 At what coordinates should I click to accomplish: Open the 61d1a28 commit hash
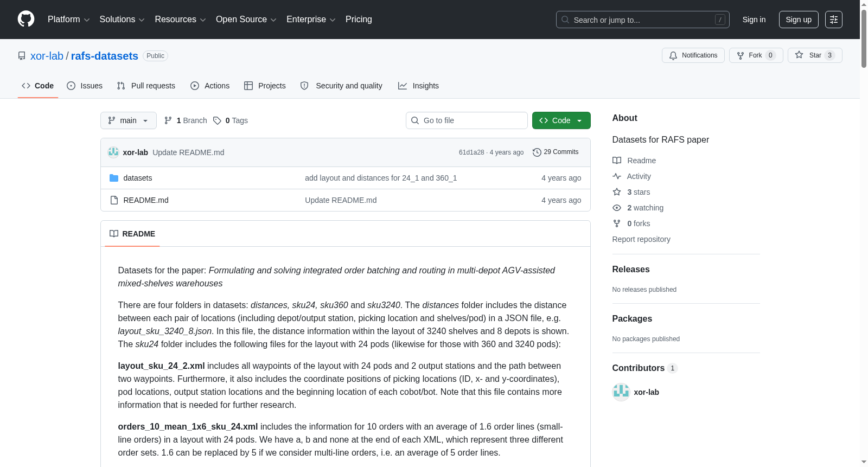[471, 152]
